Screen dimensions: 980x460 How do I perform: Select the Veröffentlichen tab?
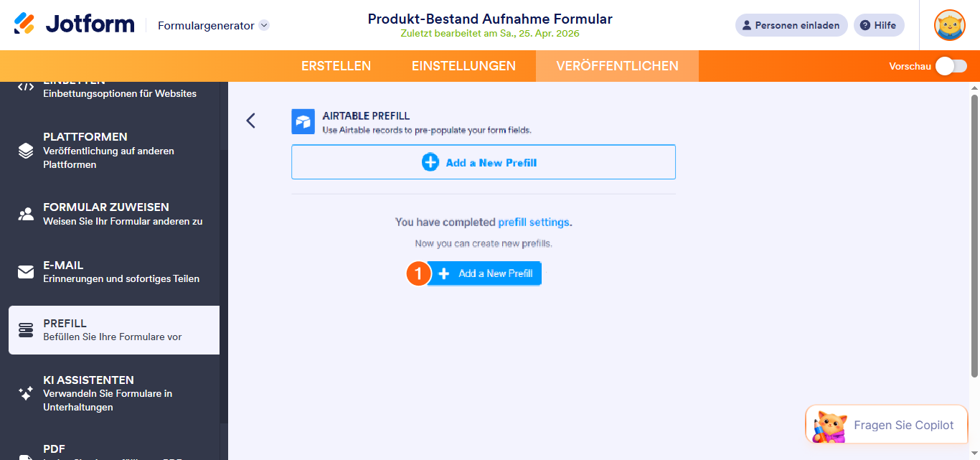click(x=617, y=66)
